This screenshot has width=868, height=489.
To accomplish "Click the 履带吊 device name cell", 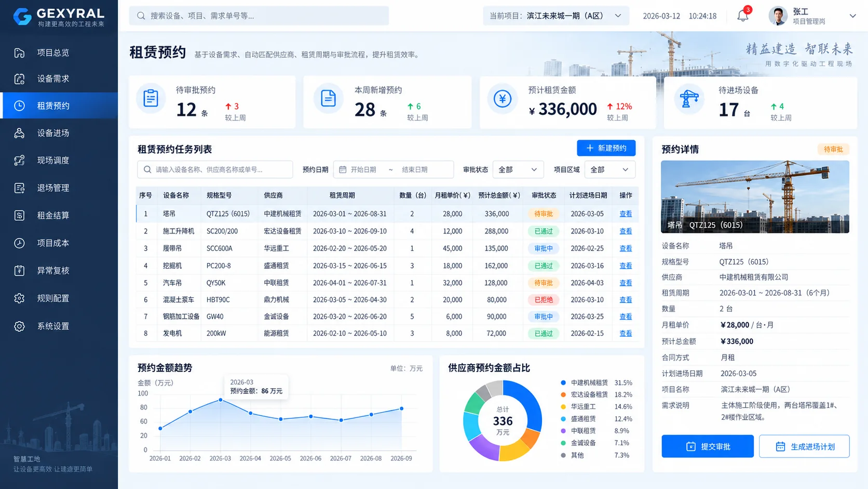I will tap(172, 248).
